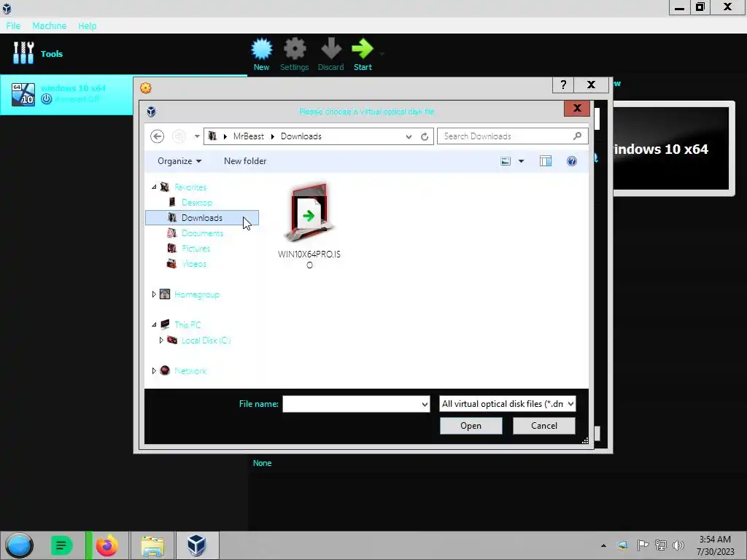Screen dimensions: 747x560
Task: Click the Discard arrow icon
Action: 330,54
